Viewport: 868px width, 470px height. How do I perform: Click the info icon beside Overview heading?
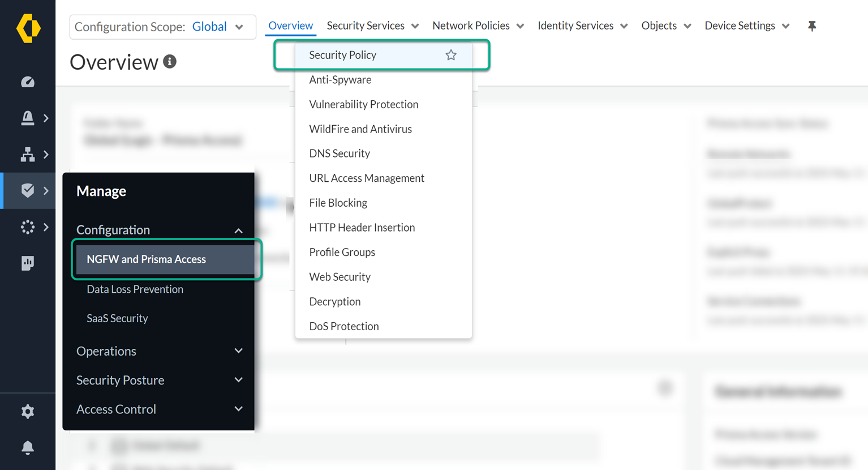coord(170,62)
